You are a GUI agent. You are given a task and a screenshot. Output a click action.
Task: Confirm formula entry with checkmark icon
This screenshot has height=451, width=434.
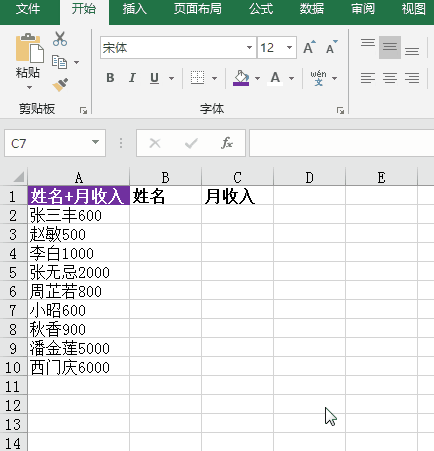click(x=191, y=143)
